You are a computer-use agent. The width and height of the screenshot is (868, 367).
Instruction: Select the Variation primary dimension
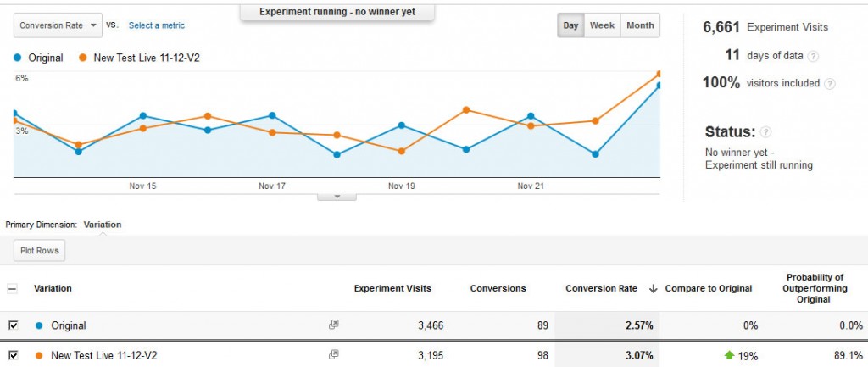[x=103, y=225]
